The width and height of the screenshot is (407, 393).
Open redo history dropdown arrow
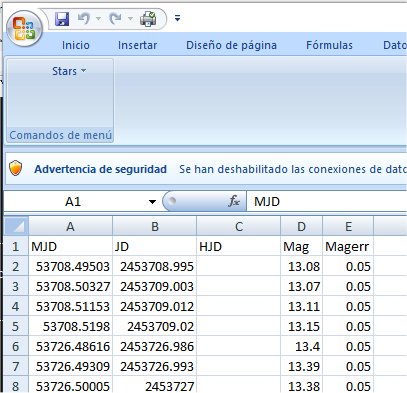pyautogui.click(x=130, y=19)
